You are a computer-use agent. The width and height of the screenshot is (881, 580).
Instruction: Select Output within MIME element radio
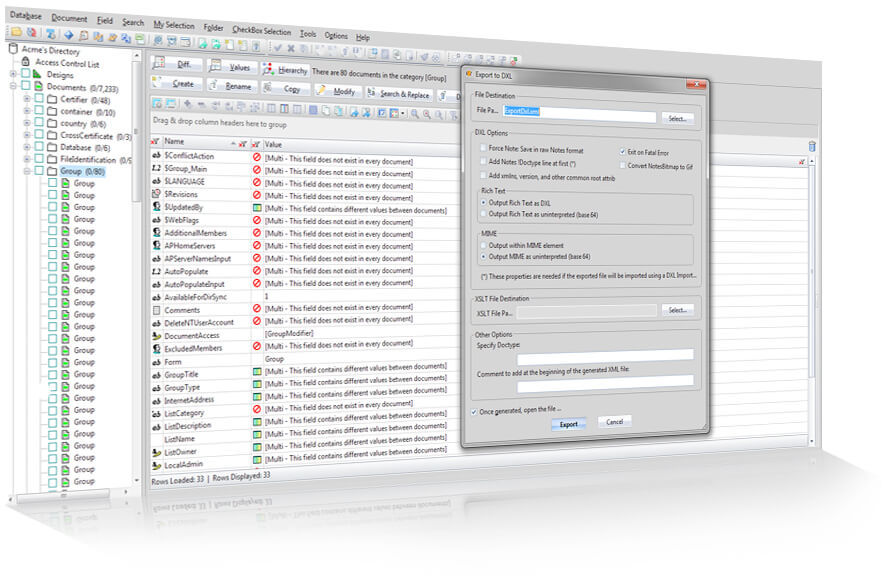coord(483,245)
